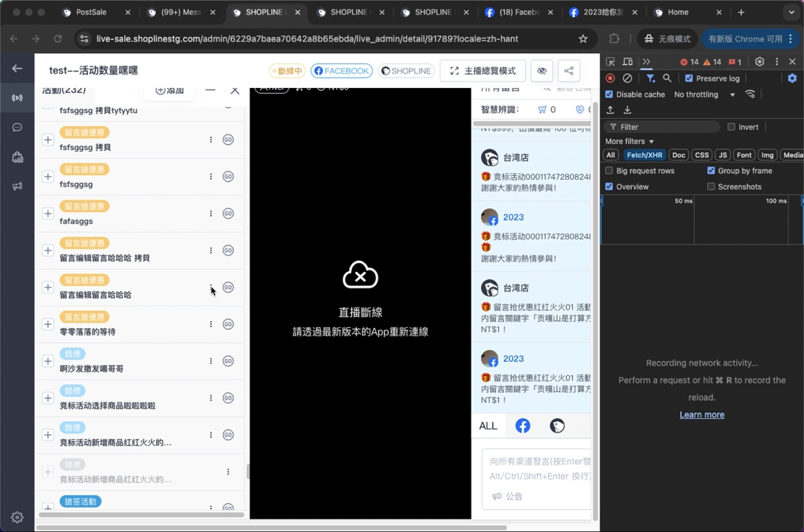
Task: Open the No throttling dropdown
Action: 705,95
